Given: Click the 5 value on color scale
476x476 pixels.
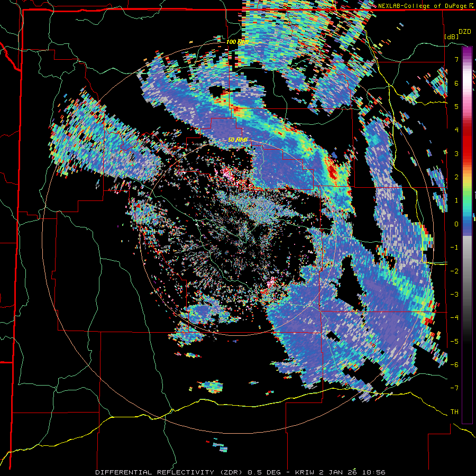Looking at the screenshot, I should click(456, 106).
